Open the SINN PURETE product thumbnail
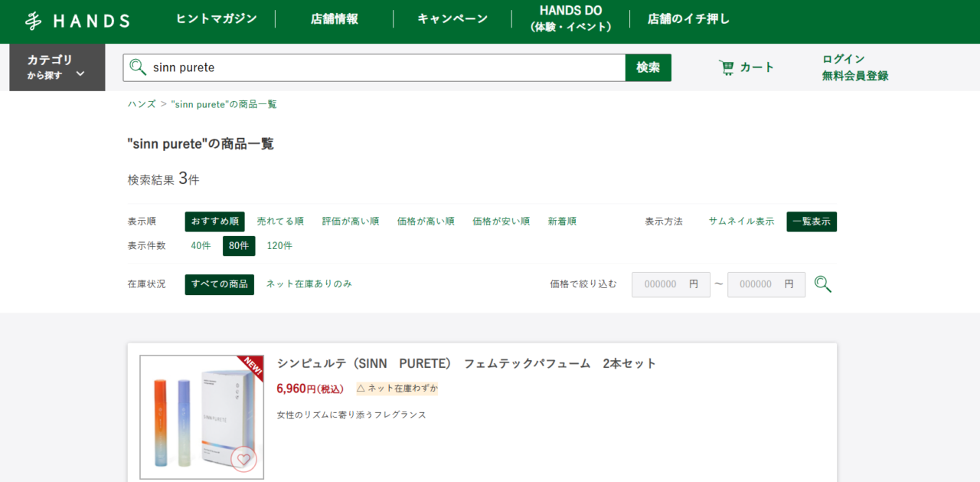This screenshot has height=482, width=980. (202, 418)
